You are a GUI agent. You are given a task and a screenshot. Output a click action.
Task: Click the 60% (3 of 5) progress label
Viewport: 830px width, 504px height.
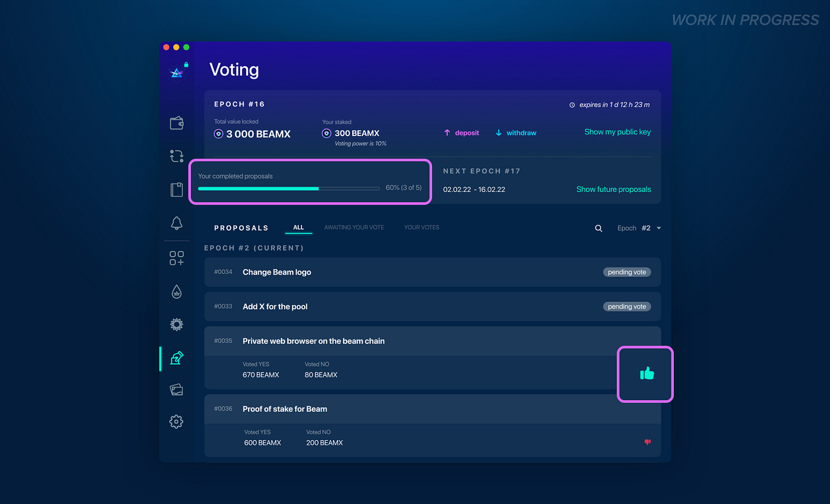pyautogui.click(x=404, y=187)
